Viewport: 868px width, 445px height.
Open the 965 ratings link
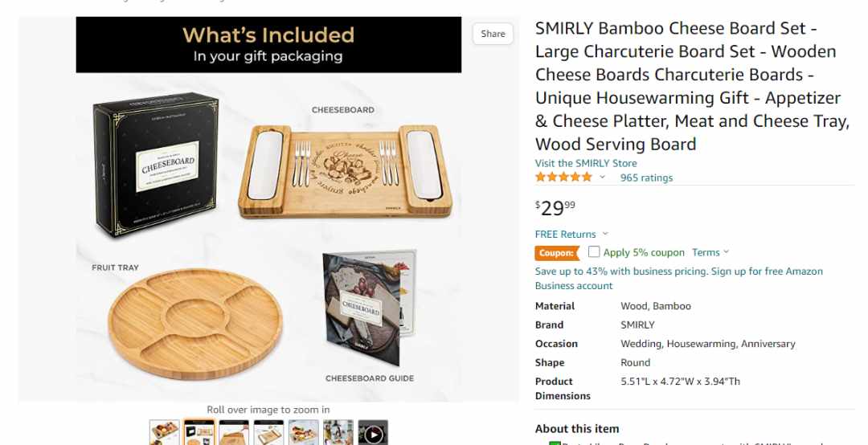[x=646, y=178]
